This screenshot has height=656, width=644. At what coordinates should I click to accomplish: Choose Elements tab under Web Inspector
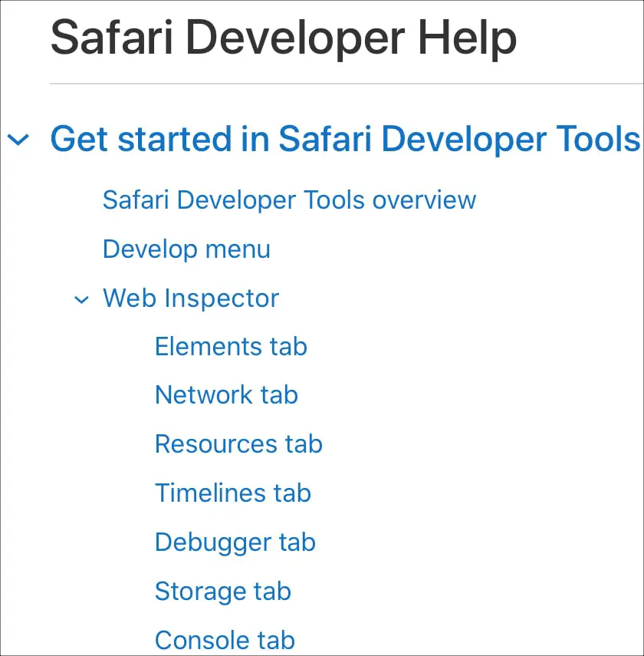click(x=231, y=347)
